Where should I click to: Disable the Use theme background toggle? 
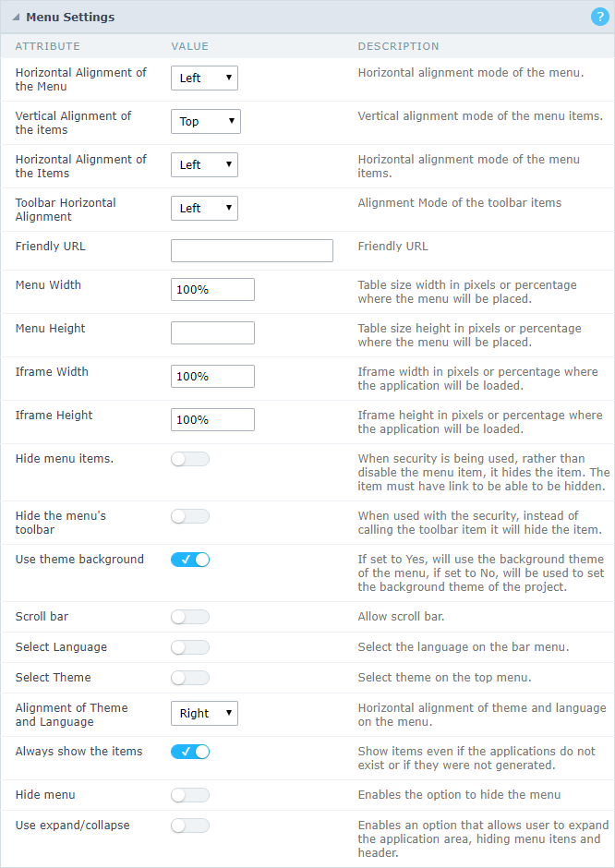[x=189, y=559]
